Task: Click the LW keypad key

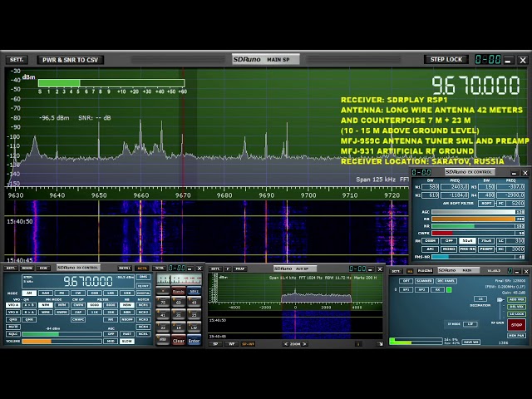Action: point(194,328)
